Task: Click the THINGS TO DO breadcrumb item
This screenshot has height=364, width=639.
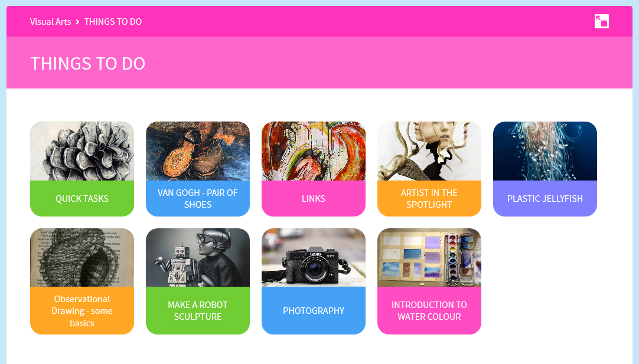Action: point(113,22)
